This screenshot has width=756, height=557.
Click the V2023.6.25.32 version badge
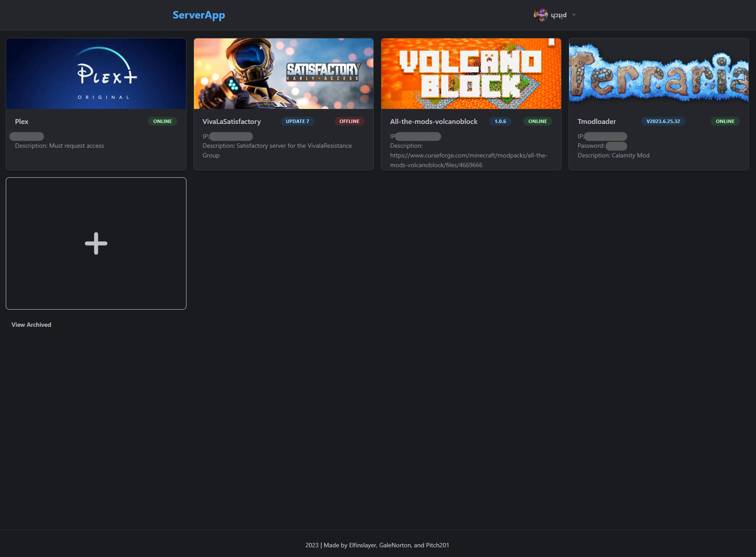(663, 121)
